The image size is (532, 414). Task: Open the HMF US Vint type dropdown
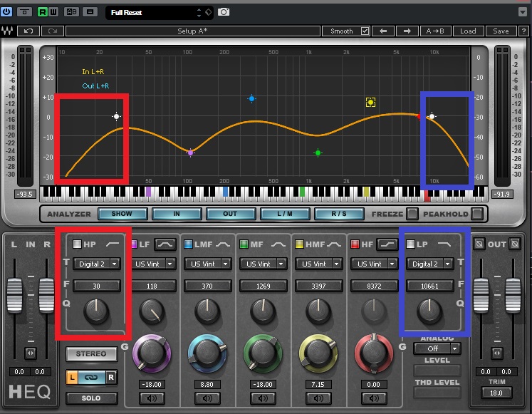coord(319,264)
